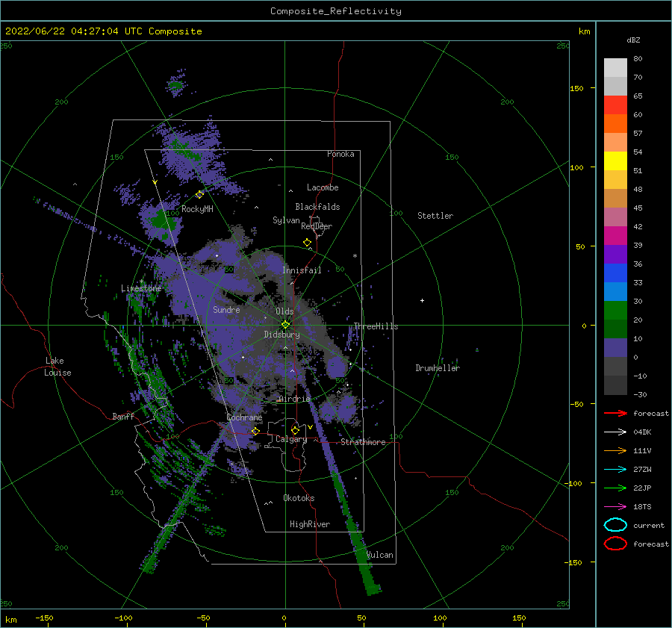Click the ThreeHills label
The width and height of the screenshot is (672, 628).
tap(376, 326)
